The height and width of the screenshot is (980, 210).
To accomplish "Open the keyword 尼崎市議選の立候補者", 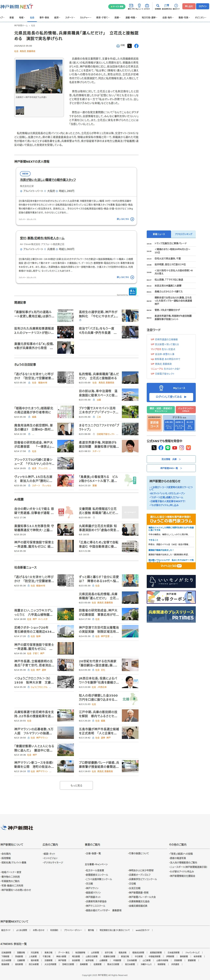I will pyautogui.click(x=166, y=339).
